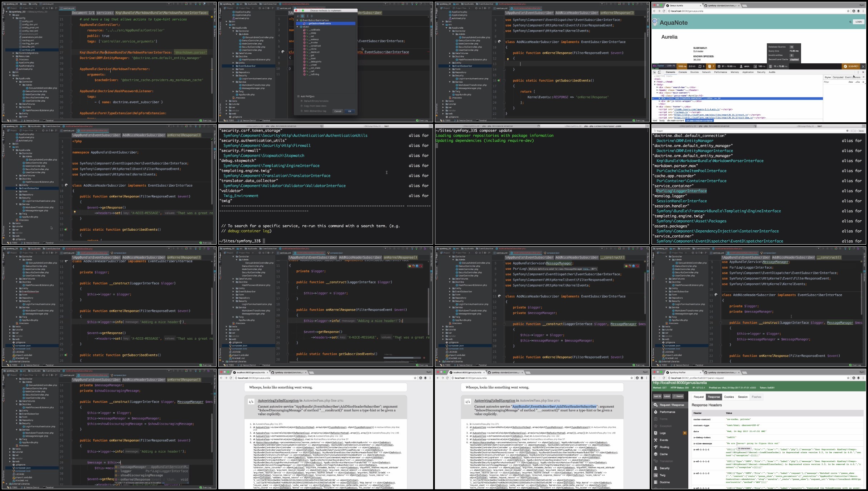Click OK in Choose methods to implement dialog
This screenshot has height=491, width=868.
(x=350, y=111)
